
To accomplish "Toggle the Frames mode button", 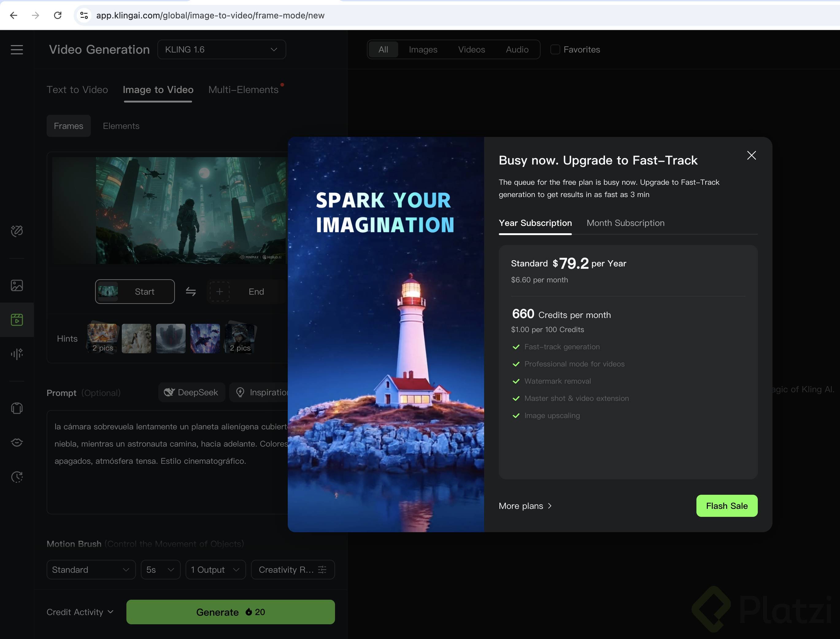I will pyautogui.click(x=68, y=126).
